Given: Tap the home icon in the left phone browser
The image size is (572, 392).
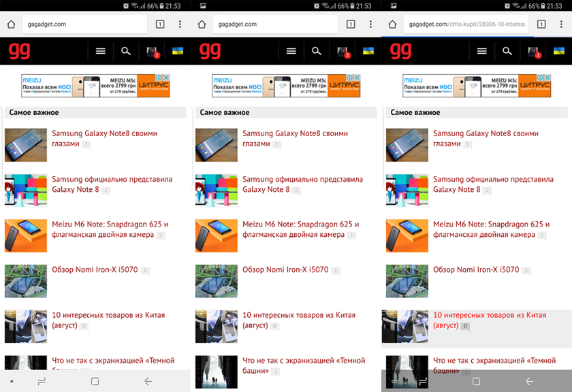Looking at the screenshot, I should pos(12,24).
